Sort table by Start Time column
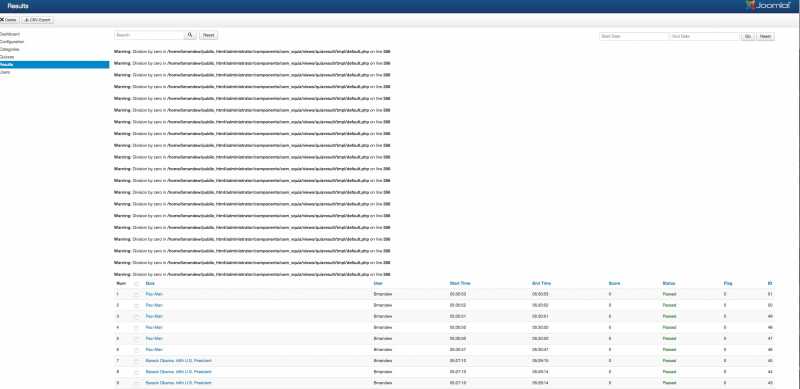Image resolution: width=800 pixels, height=389 pixels. [460, 283]
